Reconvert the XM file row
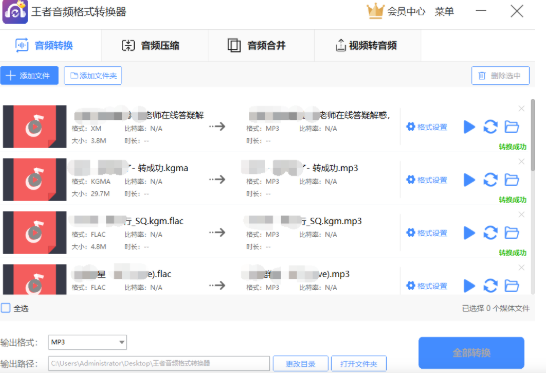This screenshot has width=546, height=373. pyautogui.click(x=490, y=127)
